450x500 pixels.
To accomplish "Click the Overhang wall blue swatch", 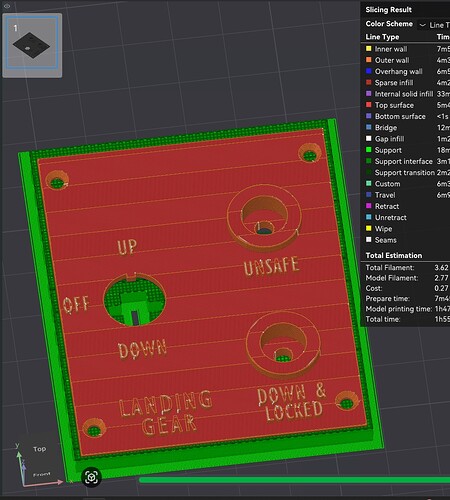I will (368, 71).
